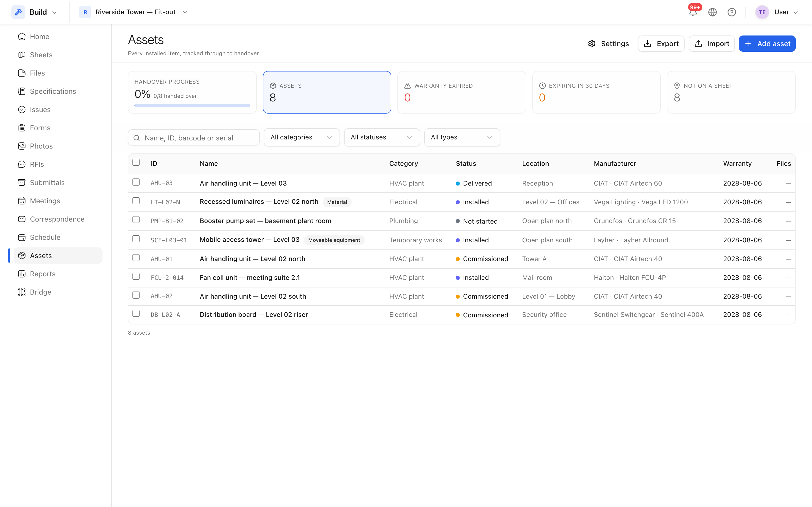Click the Settings gear icon

591,44
